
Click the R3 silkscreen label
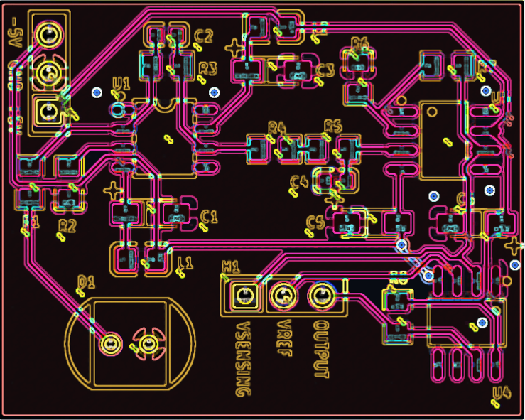click(207, 68)
